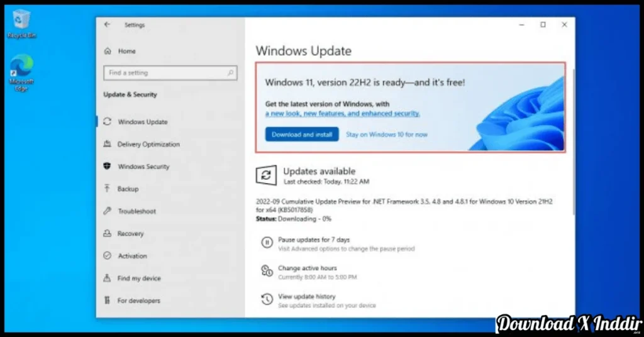
Task: Click the Activation checkmark icon
Action: (107, 255)
